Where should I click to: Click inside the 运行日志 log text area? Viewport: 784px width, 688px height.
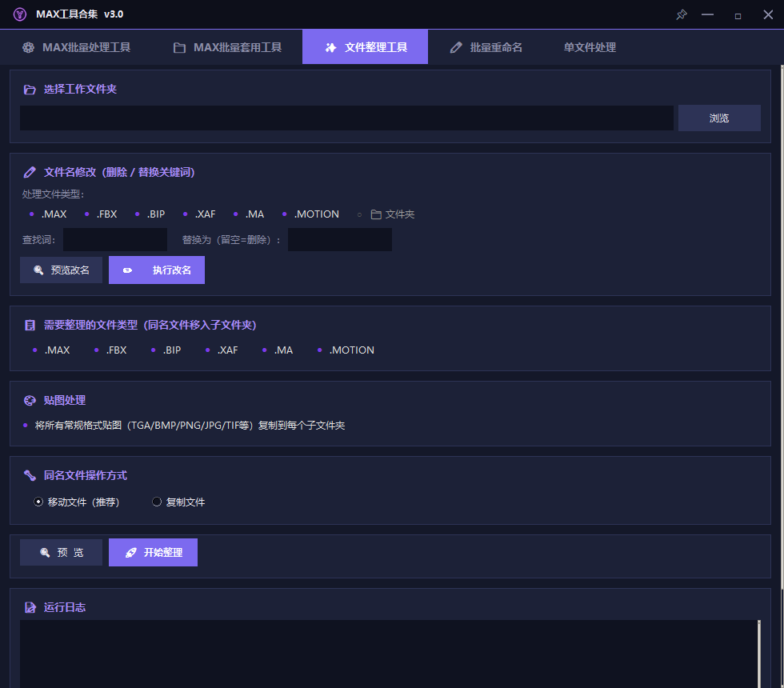click(388, 654)
